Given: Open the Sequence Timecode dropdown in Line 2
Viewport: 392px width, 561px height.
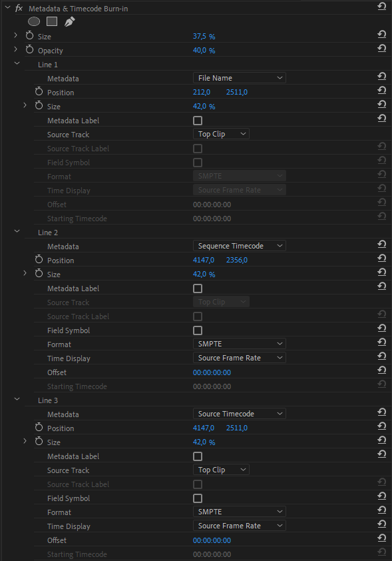Looking at the screenshot, I should tap(240, 246).
